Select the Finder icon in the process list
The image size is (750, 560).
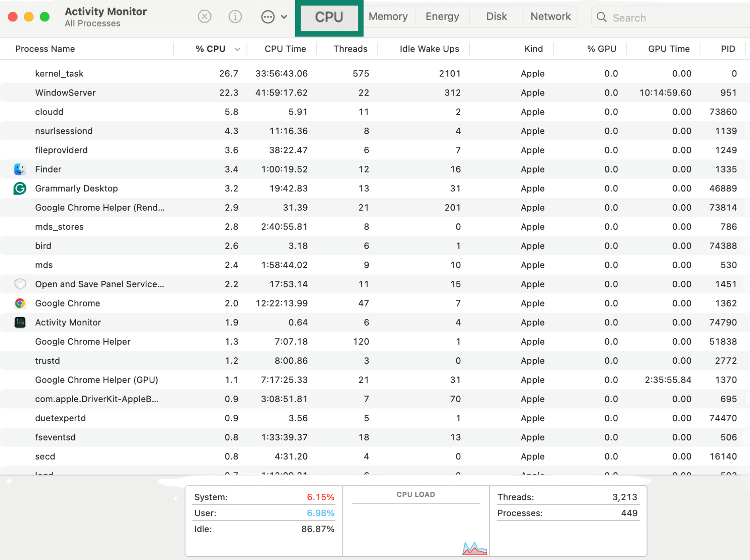[20, 169]
